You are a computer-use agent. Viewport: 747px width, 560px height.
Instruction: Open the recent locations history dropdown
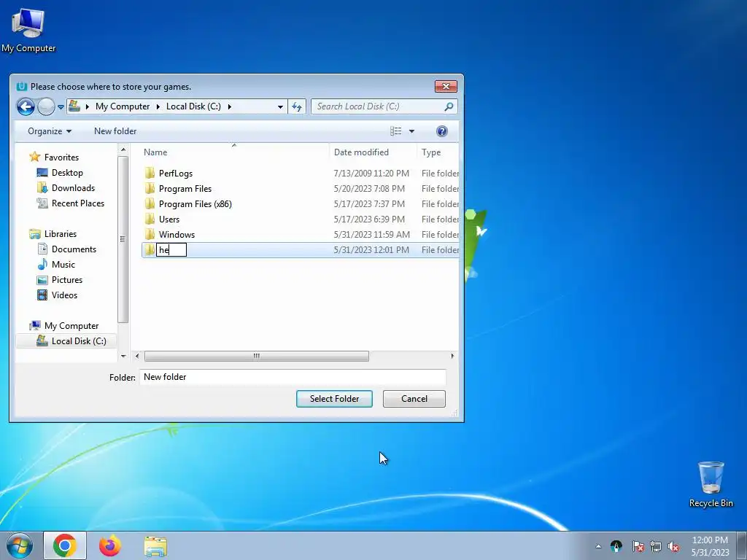[x=61, y=107]
